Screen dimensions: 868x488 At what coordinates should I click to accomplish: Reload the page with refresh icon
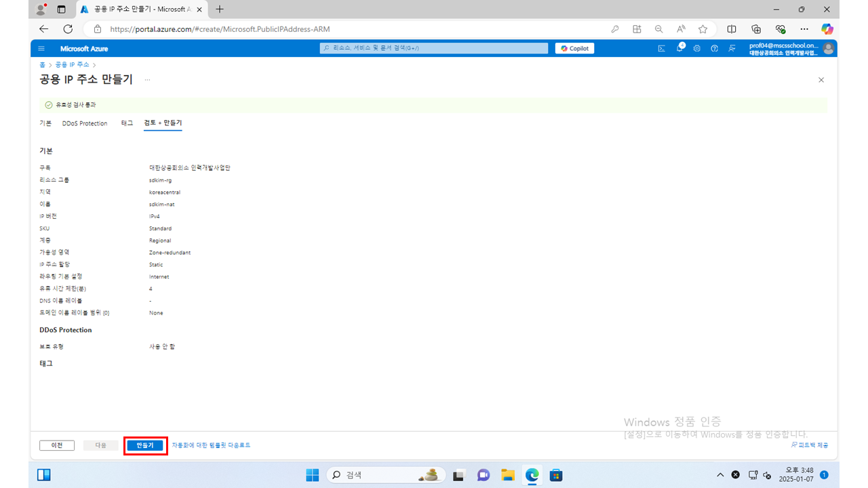click(x=68, y=29)
